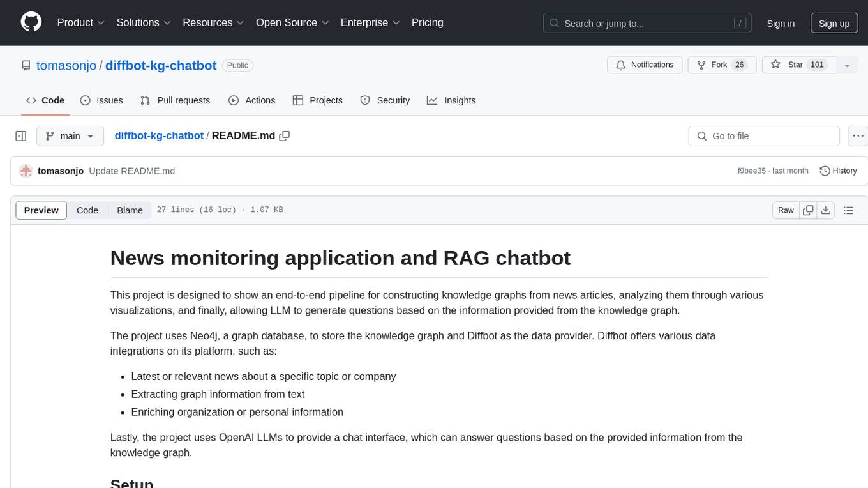Expand the Solutions menu
Image resolution: width=868 pixels, height=488 pixels.
coord(144,22)
